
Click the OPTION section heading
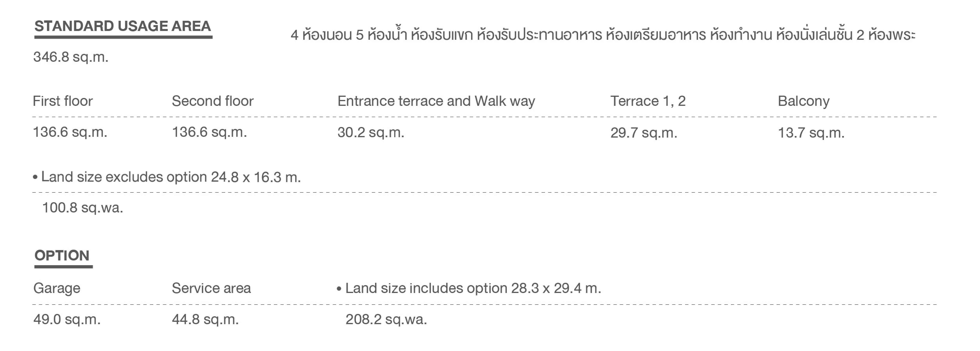coord(62,256)
